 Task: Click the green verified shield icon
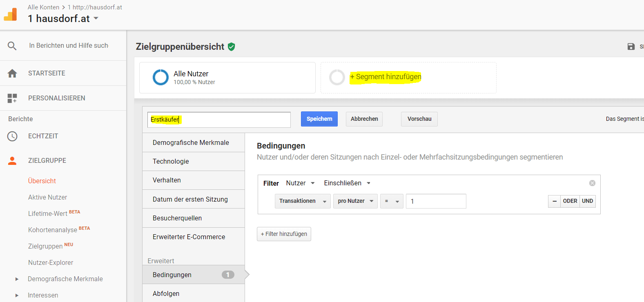coord(232,47)
